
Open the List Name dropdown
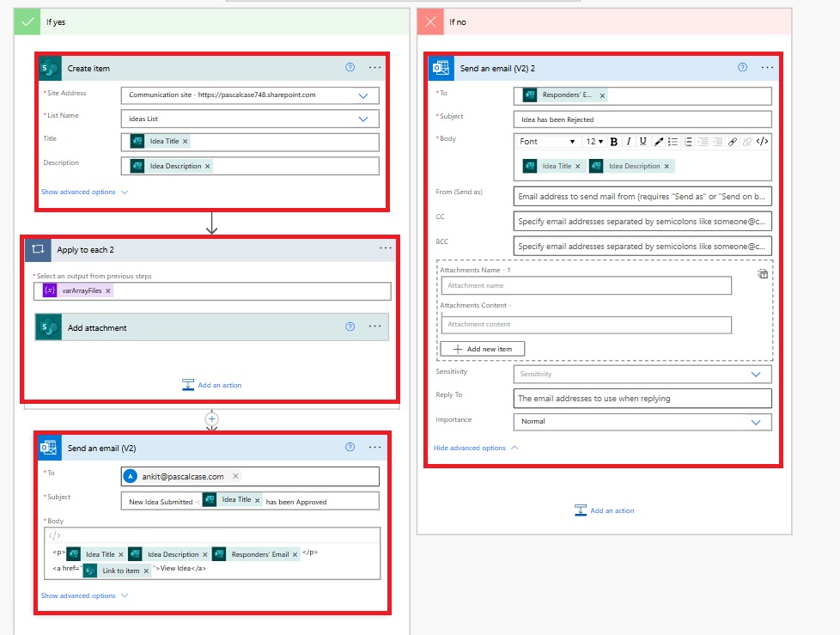[x=362, y=119]
